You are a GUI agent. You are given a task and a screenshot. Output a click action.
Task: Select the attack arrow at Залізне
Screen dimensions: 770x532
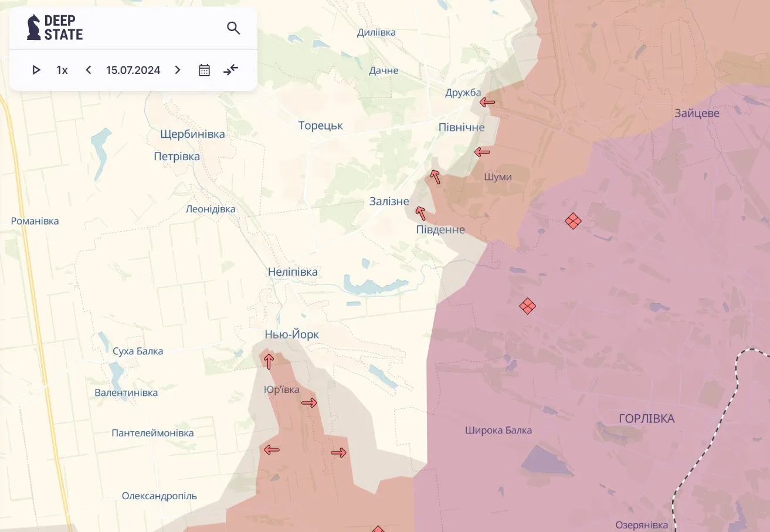point(420,213)
